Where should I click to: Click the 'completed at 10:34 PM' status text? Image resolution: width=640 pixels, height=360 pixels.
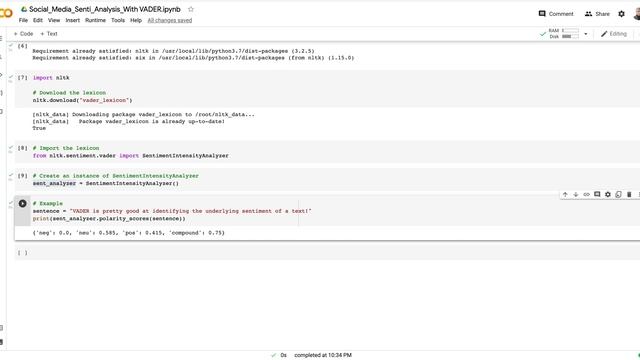click(323, 355)
